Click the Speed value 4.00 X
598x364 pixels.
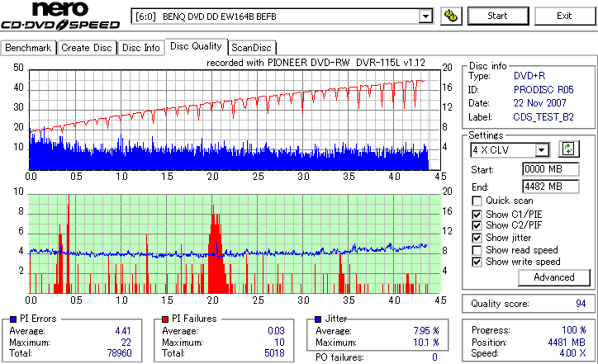tap(572, 353)
